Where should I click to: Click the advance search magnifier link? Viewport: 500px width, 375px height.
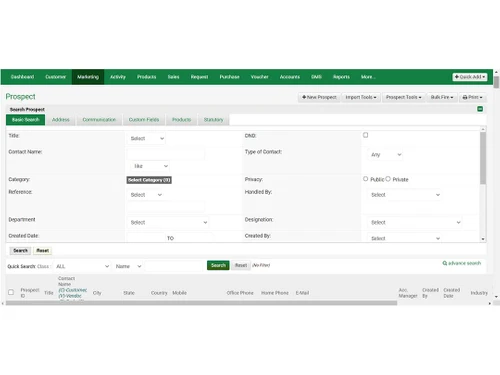tap(462, 263)
